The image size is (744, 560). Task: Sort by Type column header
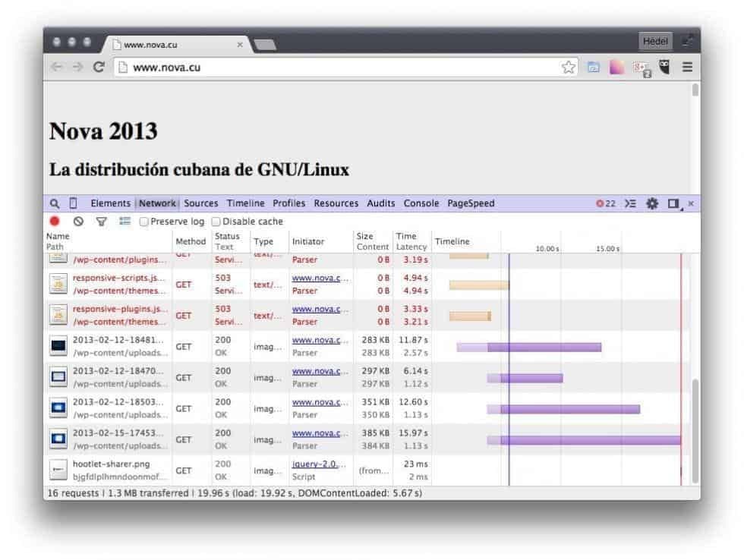[269, 241]
